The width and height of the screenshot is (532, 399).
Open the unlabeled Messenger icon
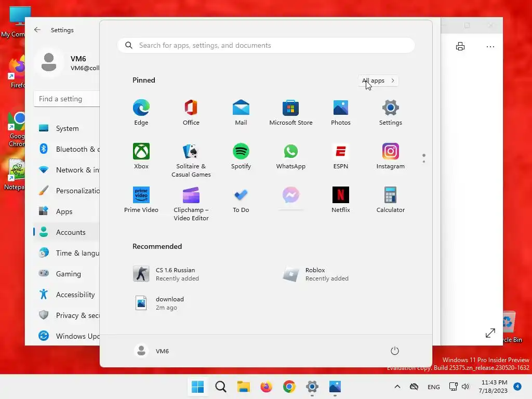[x=291, y=195]
